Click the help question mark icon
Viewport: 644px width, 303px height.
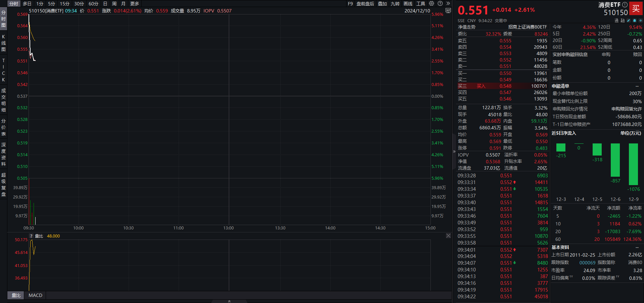(440, 3)
